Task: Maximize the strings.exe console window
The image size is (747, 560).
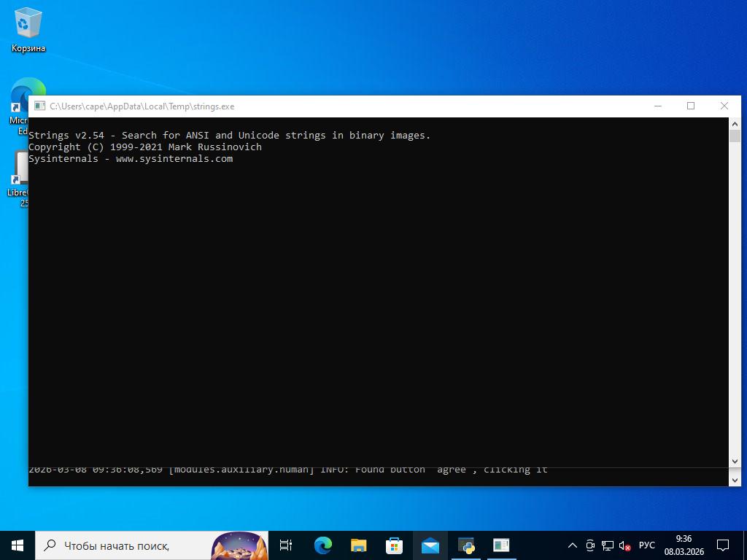Action: click(x=691, y=106)
